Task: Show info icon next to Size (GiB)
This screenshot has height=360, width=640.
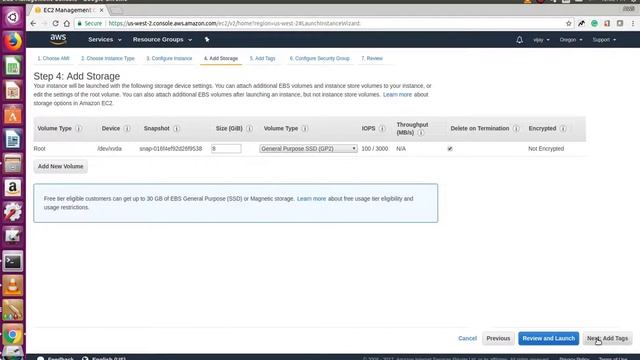Action: [249, 129]
